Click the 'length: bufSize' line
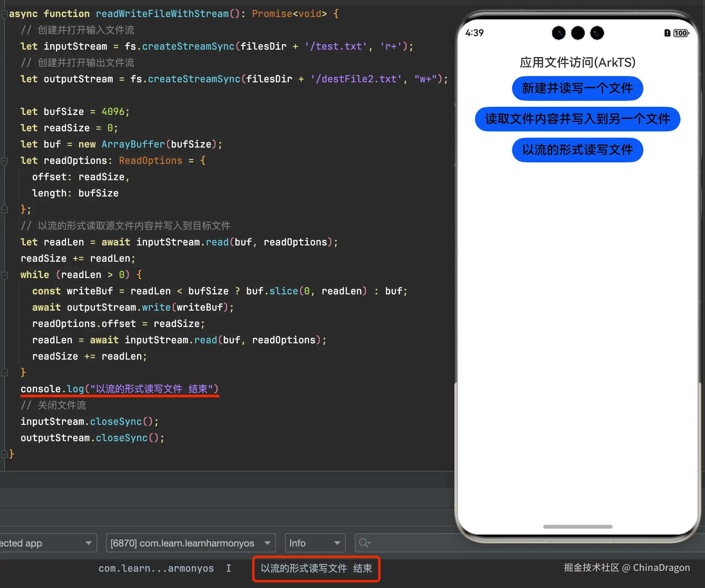Screen dimensions: 705x588 tap(75, 193)
